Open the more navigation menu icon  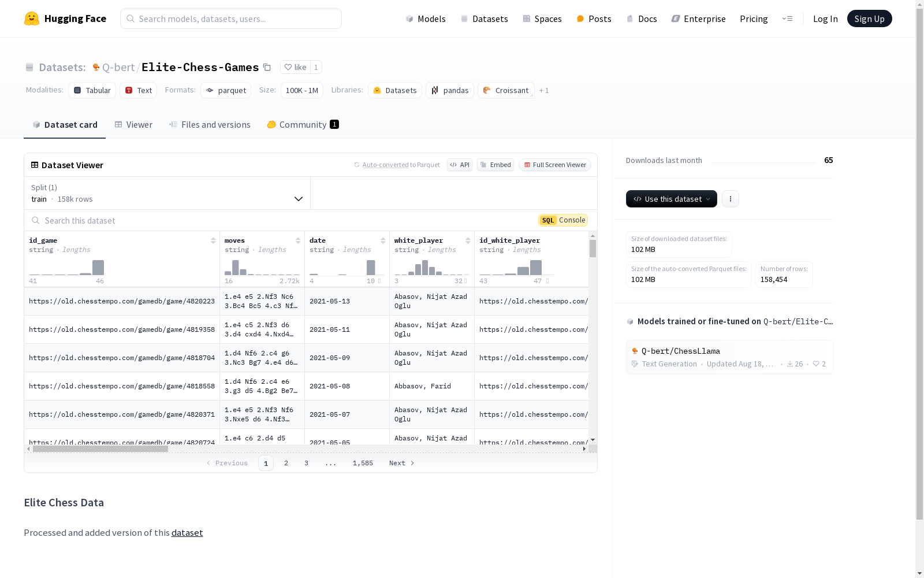click(x=787, y=18)
